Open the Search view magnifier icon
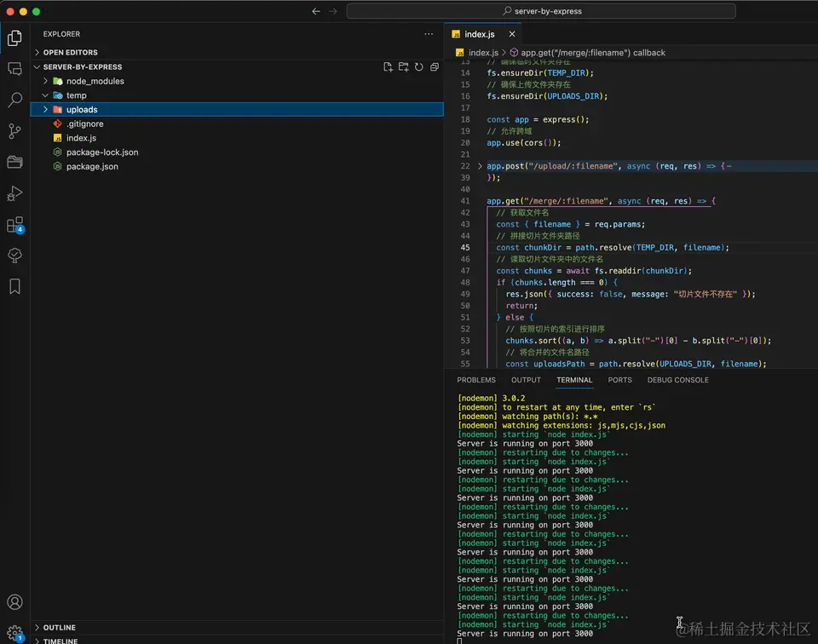818x644 pixels. coord(14,100)
